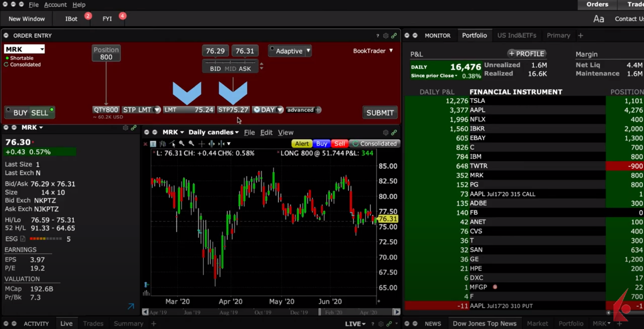Open the Adaptive order type dropdown

tap(290, 51)
